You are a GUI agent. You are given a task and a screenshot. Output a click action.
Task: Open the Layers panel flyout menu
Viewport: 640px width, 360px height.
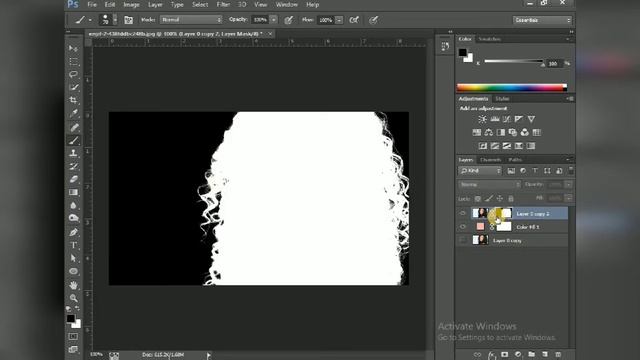tap(568, 160)
